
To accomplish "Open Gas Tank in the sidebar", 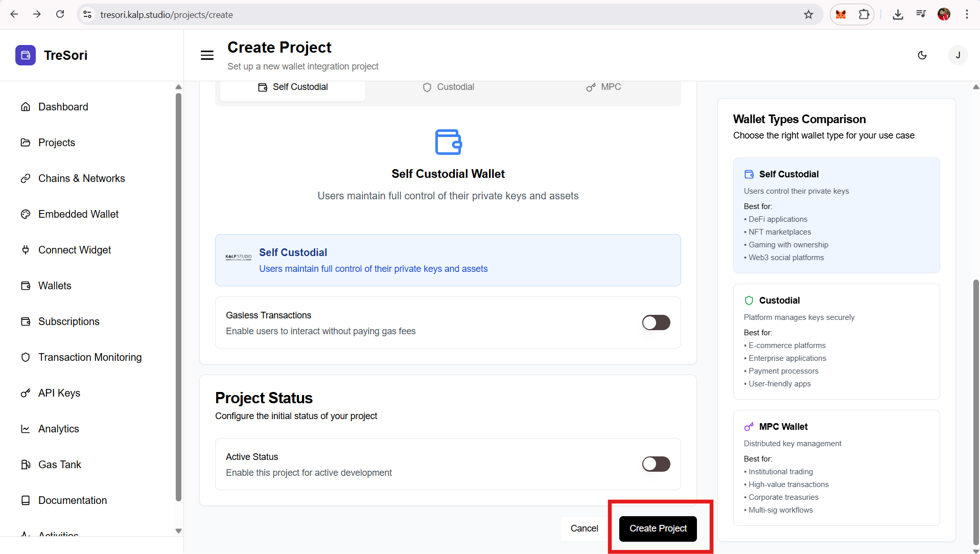I will [59, 465].
